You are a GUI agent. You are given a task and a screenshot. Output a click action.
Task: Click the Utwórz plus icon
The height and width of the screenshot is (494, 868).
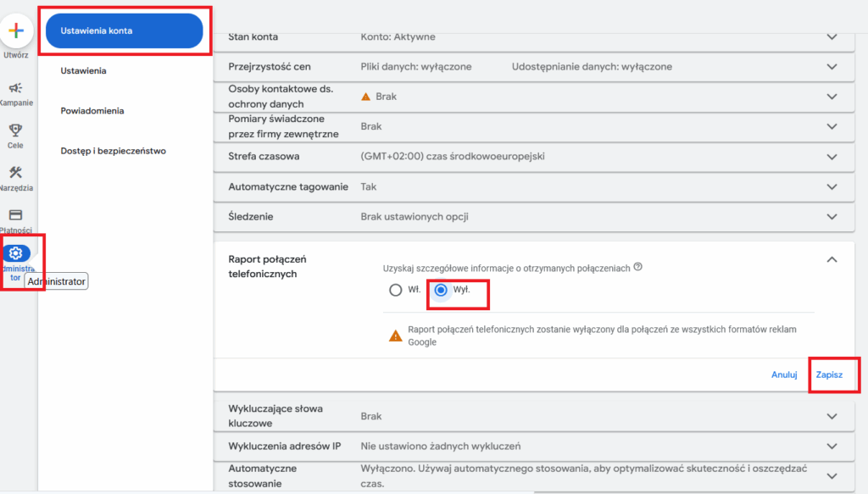tap(15, 32)
